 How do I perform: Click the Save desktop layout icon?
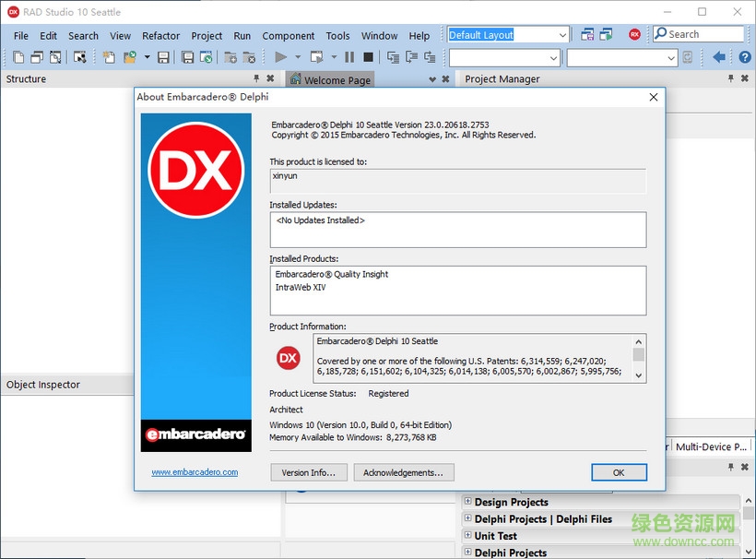tap(585, 33)
